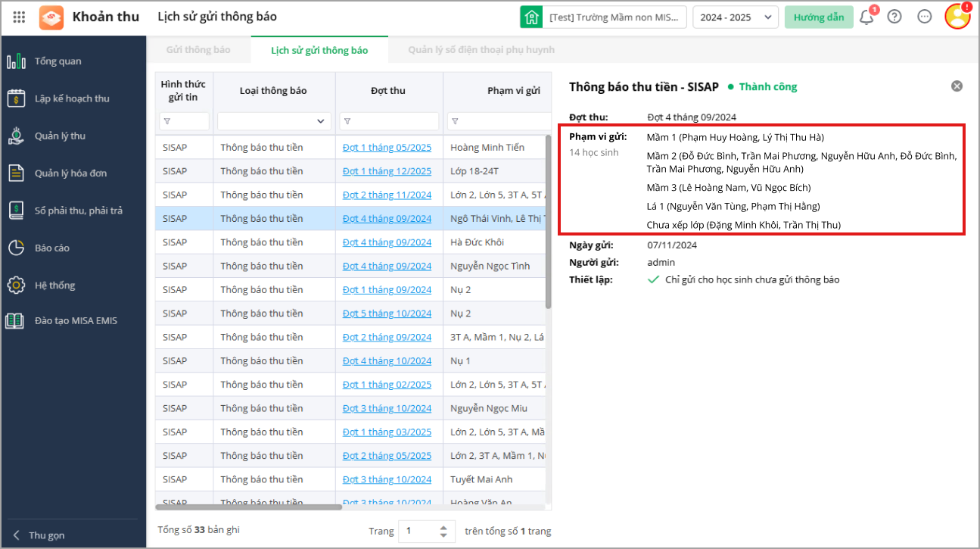The height and width of the screenshot is (549, 980).
Task: Open the apps grid launcher icon
Action: coord(20,17)
